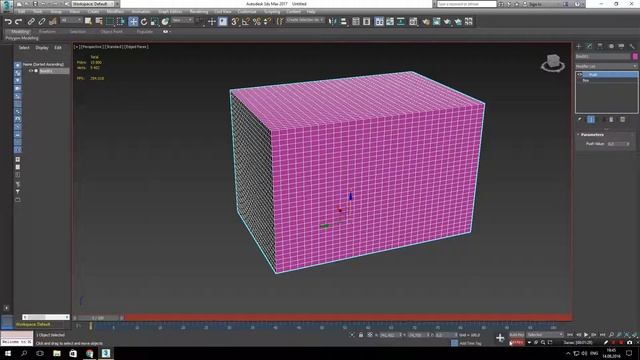Screen dimensions: 640x360
Task: Click the Mirror tool icon
Action: (333, 22)
